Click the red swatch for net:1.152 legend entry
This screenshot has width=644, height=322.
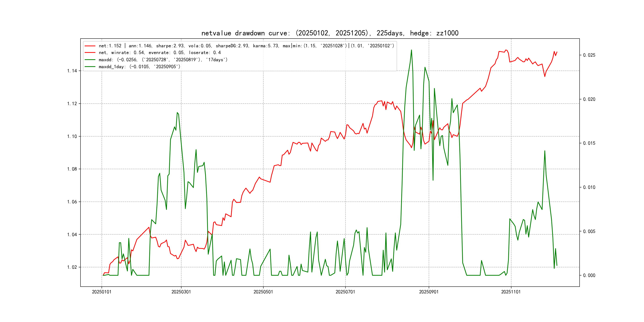[90, 46]
